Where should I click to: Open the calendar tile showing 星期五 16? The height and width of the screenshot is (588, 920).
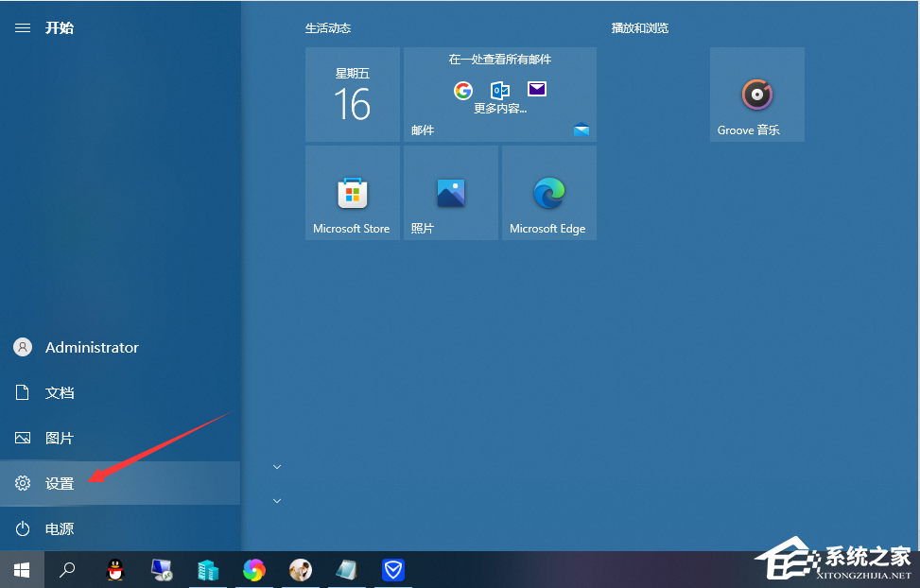[x=352, y=95]
